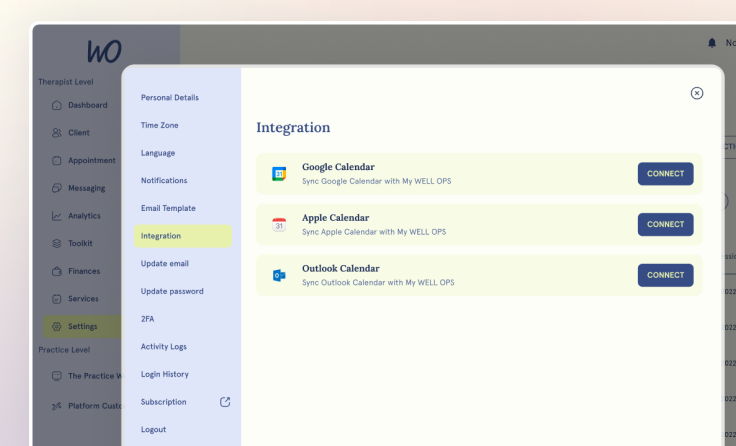Screen dimensions: 736x446
Task: View Activity Logs
Action: click(x=164, y=347)
